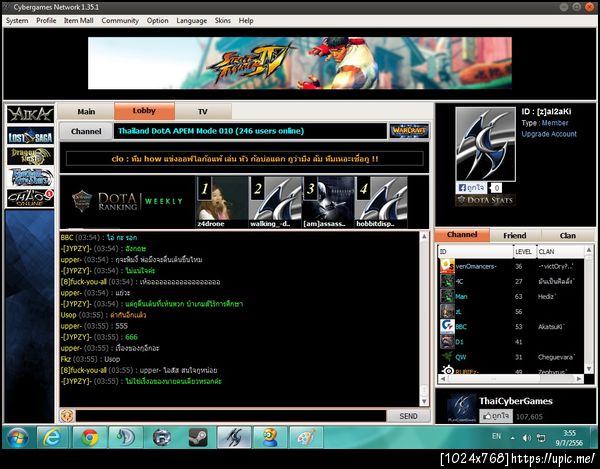Open the Language menu
This screenshot has height=469, width=600.
(191, 21)
